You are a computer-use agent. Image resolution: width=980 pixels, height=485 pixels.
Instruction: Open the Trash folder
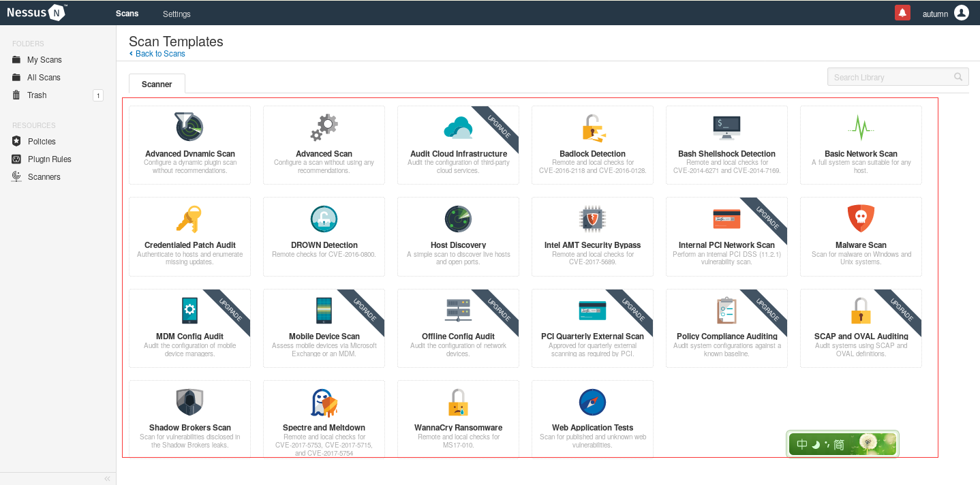[37, 95]
